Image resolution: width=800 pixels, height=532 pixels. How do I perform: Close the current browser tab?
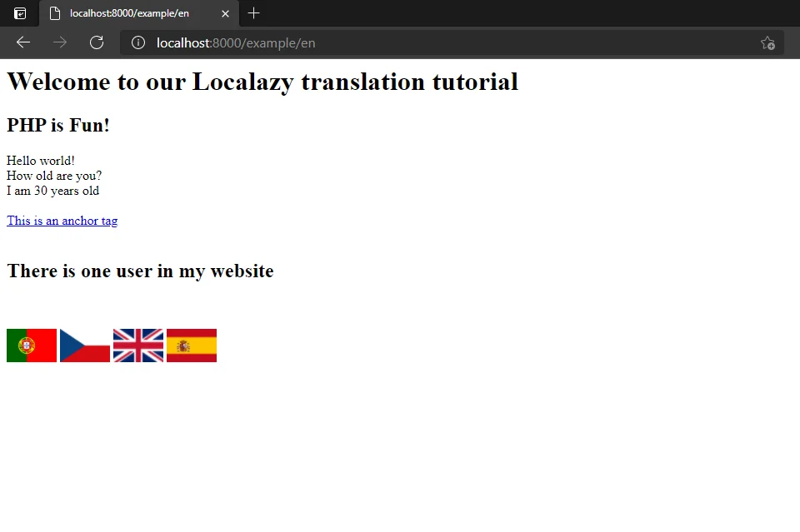pos(224,13)
